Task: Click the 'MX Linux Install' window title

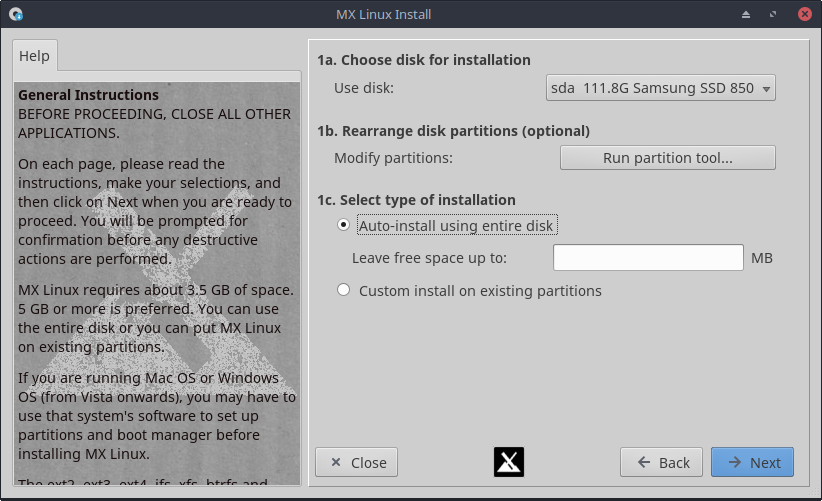Action: [384, 14]
